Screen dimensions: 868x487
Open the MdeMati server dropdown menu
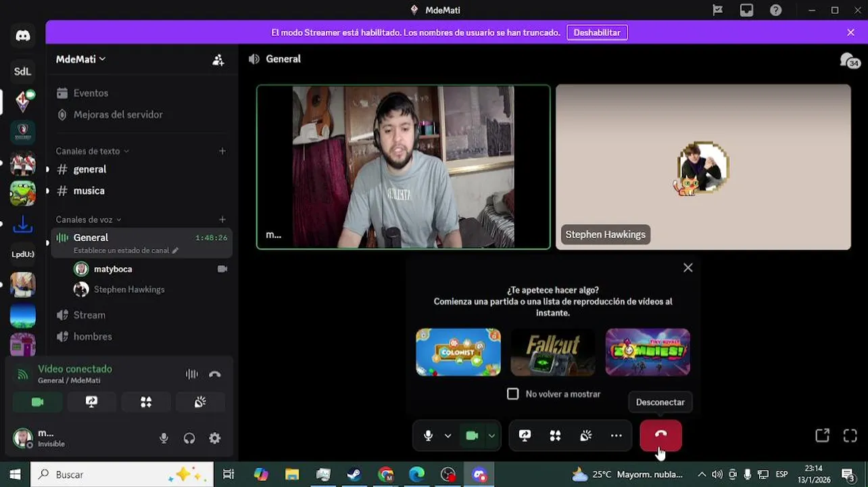tap(81, 60)
